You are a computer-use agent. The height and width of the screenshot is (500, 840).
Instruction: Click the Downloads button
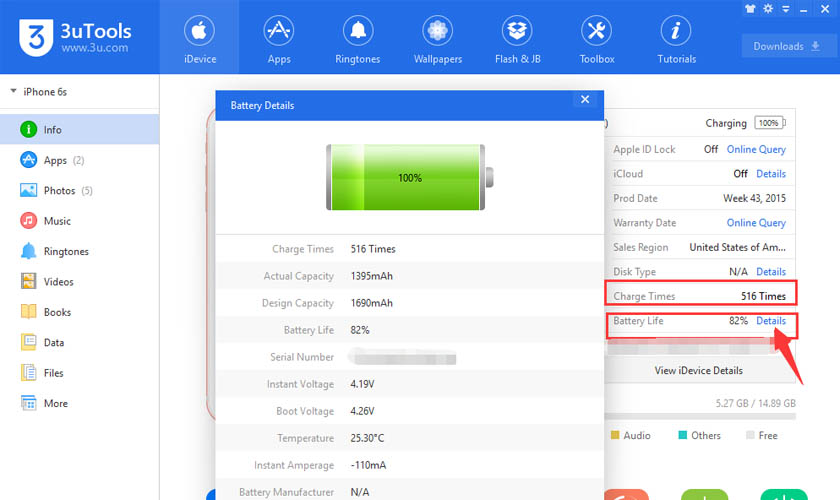click(x=786, y=46)
